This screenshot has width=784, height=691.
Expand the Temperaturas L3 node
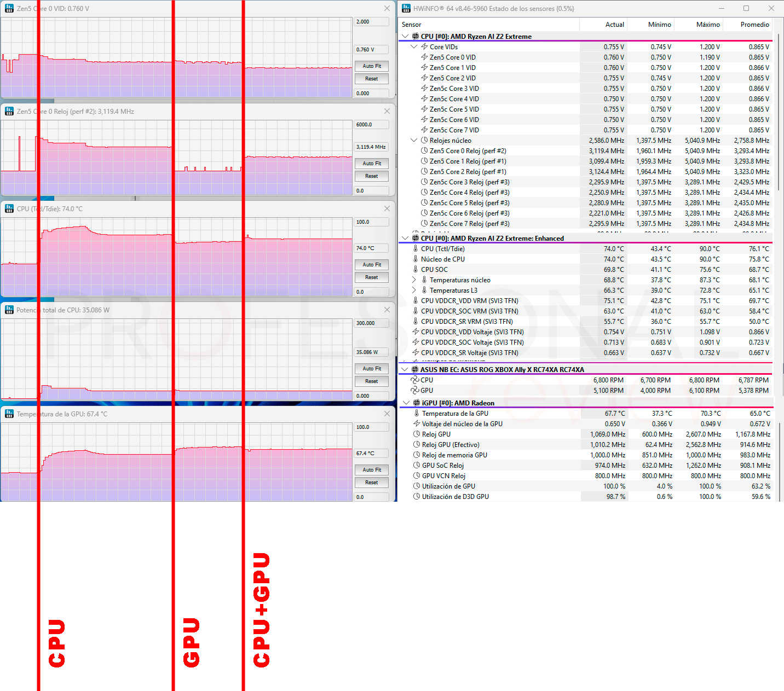pyautogui.click(x=414, y=291)
